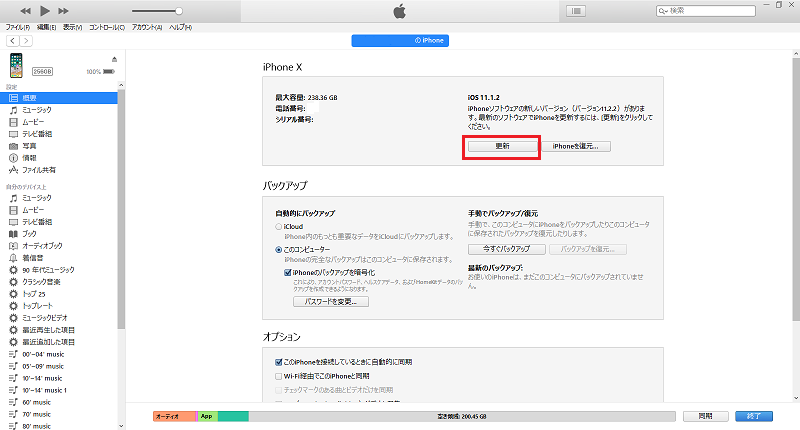The width and height of the screenshot is (800, 430).
Task: Click sidebar scrollbar down arrow
Action: tap(121, 426)
